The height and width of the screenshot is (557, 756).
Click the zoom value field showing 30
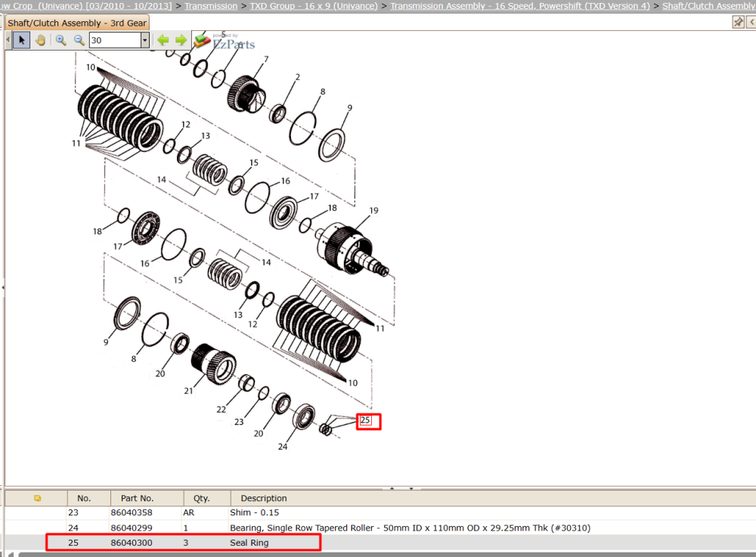click(115, 41)
